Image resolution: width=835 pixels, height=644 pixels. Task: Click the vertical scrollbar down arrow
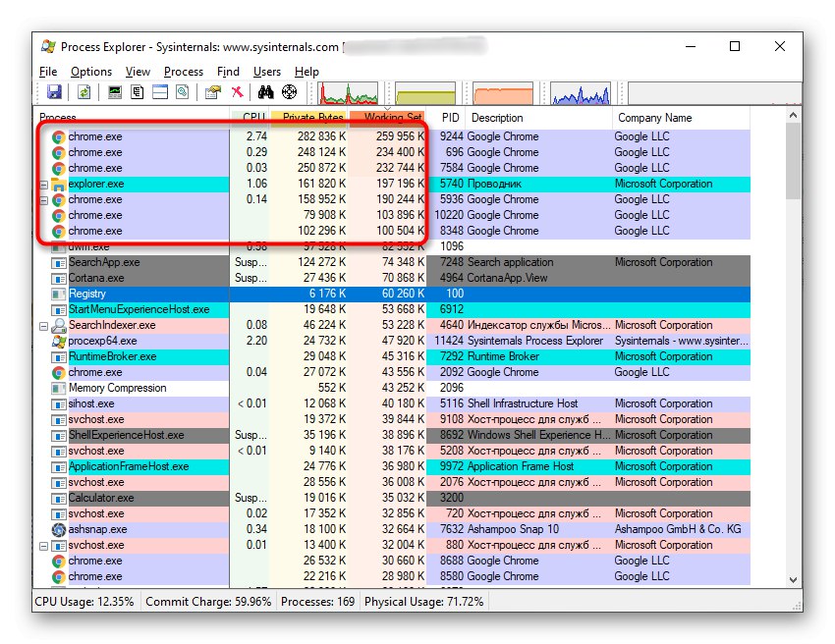(793, 580)
